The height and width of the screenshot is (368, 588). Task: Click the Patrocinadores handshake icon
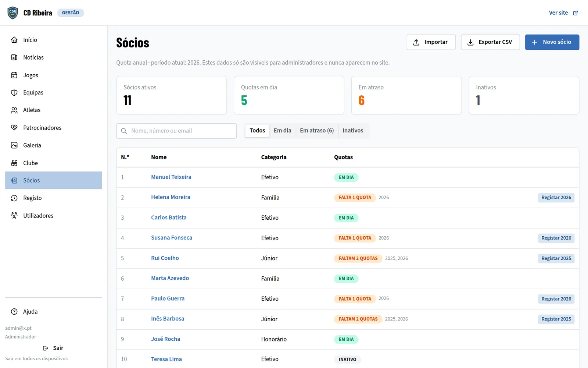[x=14, y=128]
